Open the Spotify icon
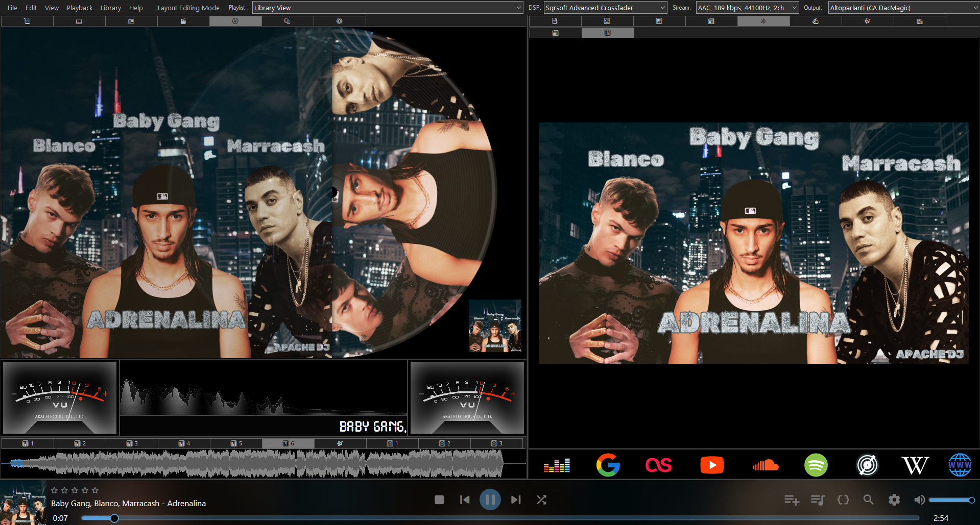The image size is (980, 525). click(816, 465)
